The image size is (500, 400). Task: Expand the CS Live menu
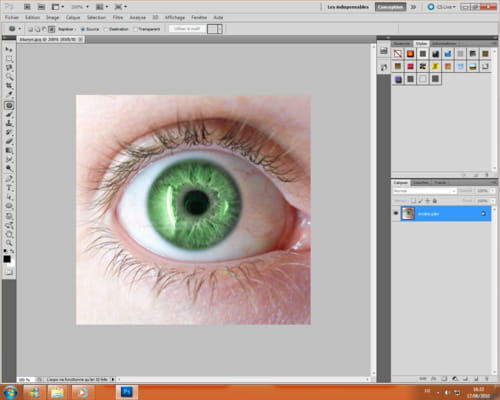coord(442,7)
